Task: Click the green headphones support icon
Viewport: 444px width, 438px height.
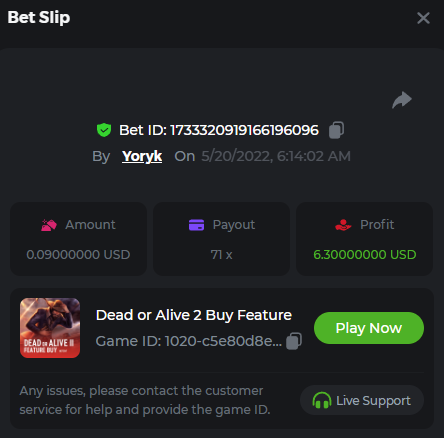Action: 322,400
